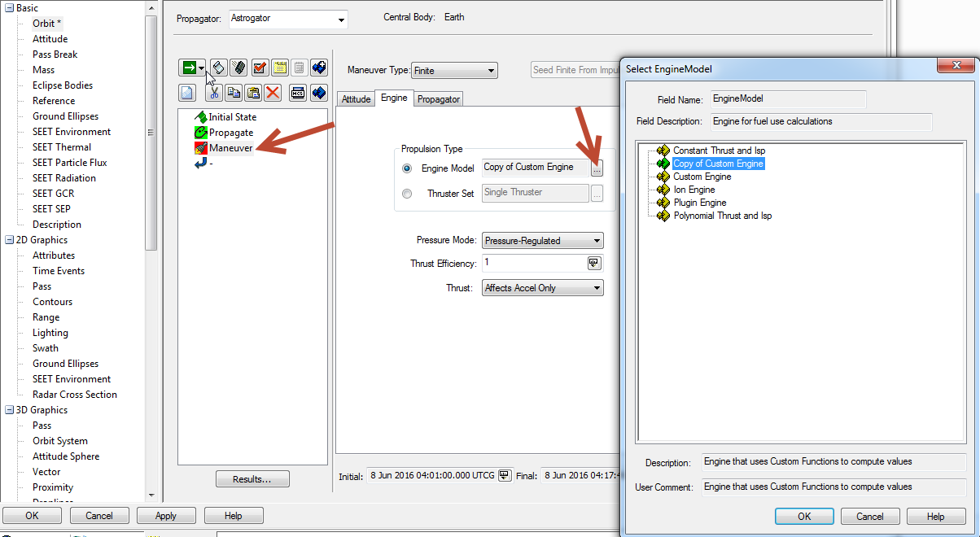Viewport: 980px width, 537px height.
Task: Open Attitude Sphere under 3D Graphics
Action: [66, 456]
